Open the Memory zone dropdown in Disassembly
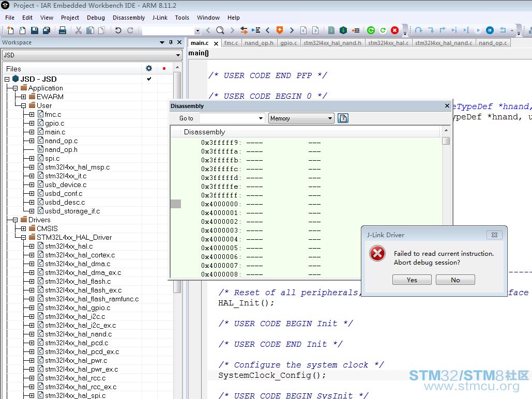This screenshot has height=399, width=532. coord(301,118)
